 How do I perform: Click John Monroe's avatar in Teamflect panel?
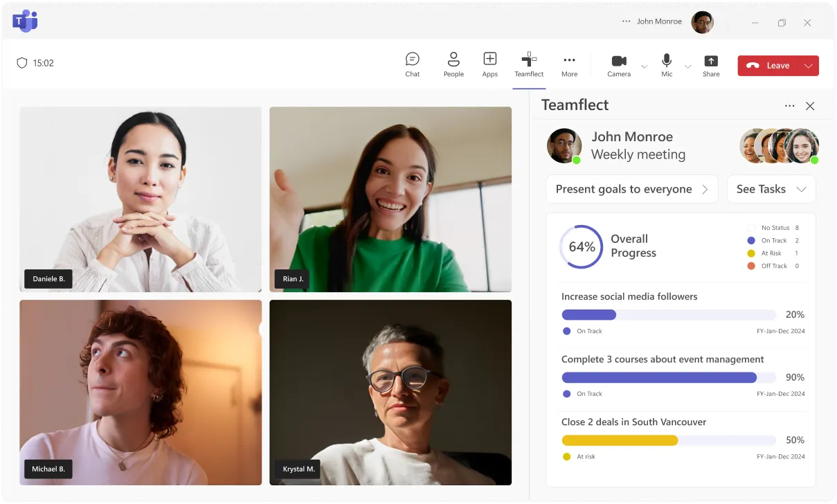564,145
